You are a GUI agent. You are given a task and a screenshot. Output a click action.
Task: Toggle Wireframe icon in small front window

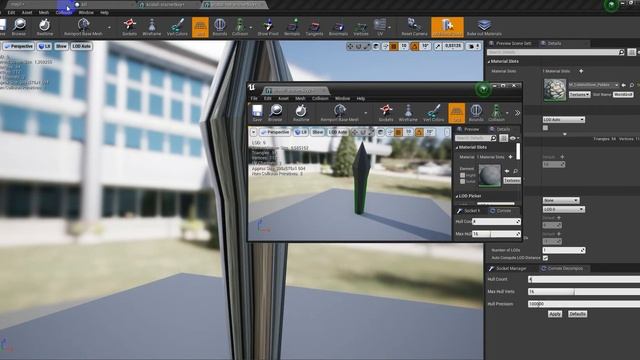pyautogui.click(x=408, y=113)
